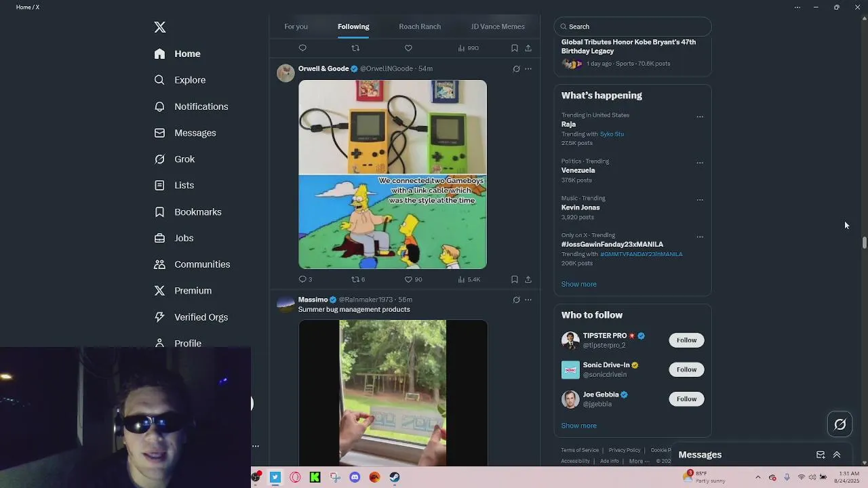Click the Search input field
This screenshot has width=868, height=488.
pyautogui.click(x=633, y=26)
